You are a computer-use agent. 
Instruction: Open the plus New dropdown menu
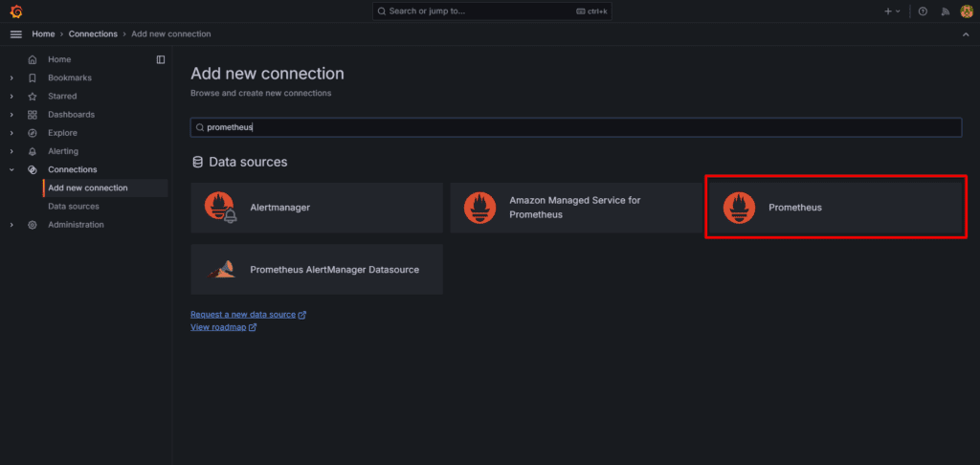pos(892,11)
